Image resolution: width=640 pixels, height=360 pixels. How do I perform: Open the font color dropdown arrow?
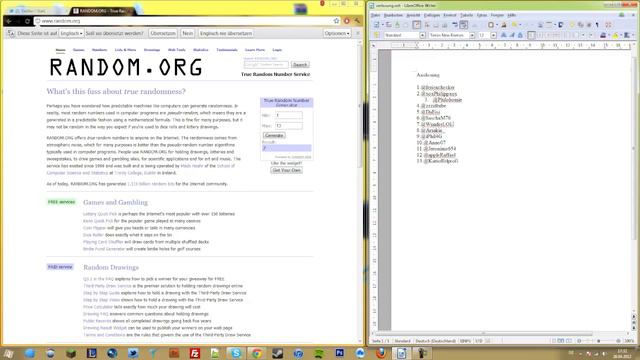click(x=609, y=35)
